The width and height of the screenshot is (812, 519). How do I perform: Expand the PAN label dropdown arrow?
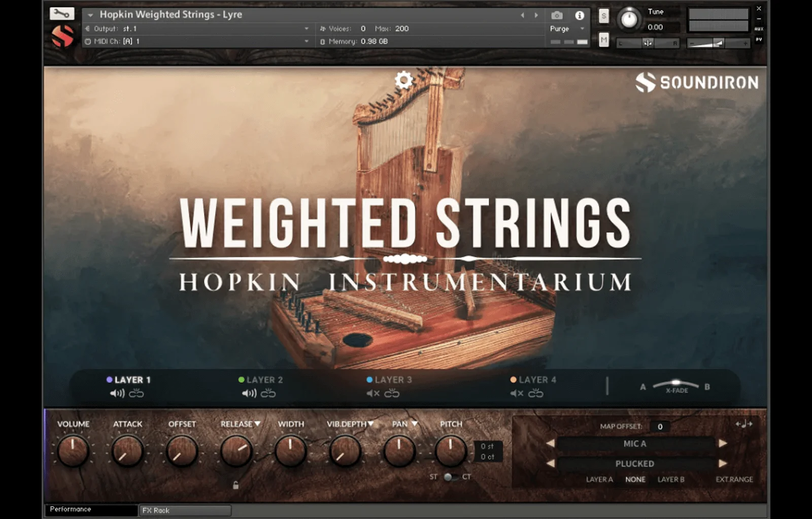[x=415, y=424]
